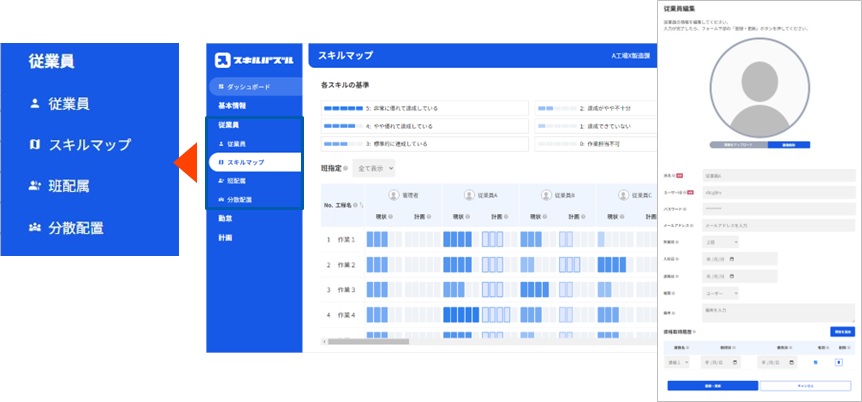Viewport: 862px width, 402px height.
Task: Click the employee profile photo placeholder
Action: (x=759, y=88)
